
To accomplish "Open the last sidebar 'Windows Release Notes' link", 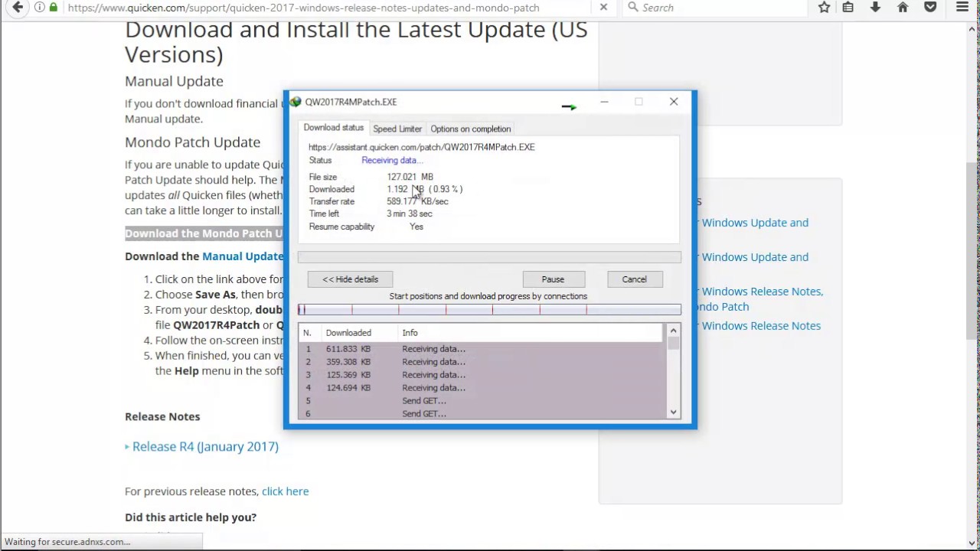I will pos(759,326).
